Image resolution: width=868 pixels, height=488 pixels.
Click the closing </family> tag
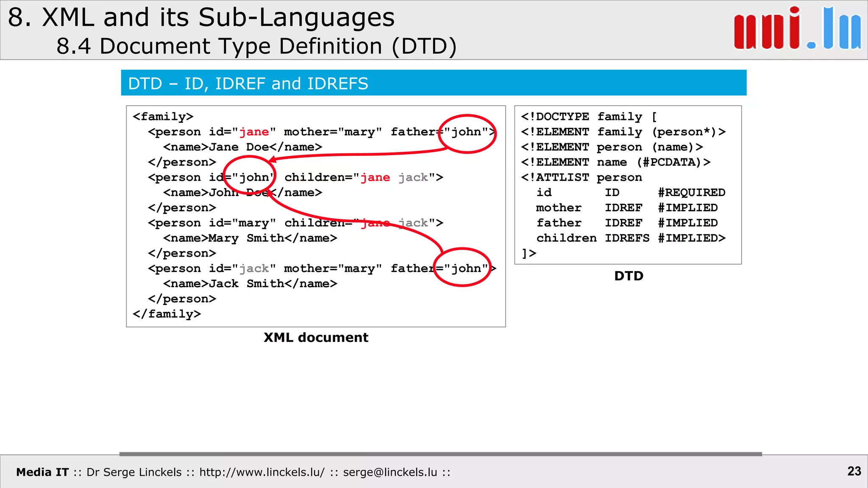tap(167, 314)
